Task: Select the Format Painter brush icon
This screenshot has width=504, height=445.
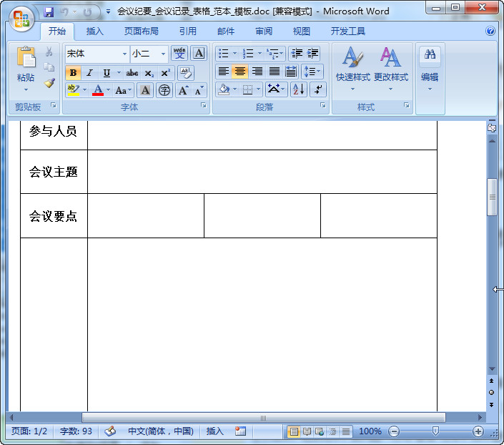Action: pos(49,83)
